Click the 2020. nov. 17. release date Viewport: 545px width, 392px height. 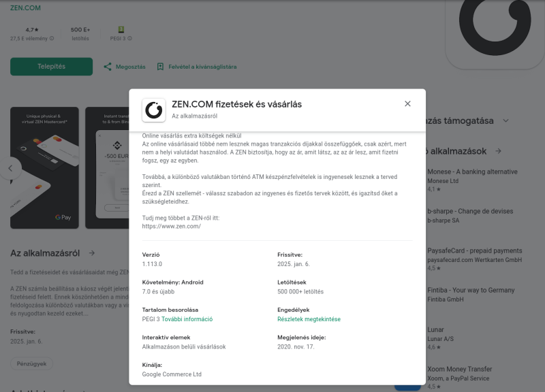[296, 346]
